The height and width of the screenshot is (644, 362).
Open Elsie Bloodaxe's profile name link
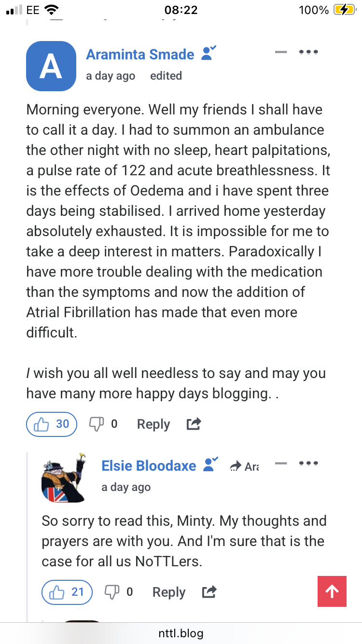[149, 465]
